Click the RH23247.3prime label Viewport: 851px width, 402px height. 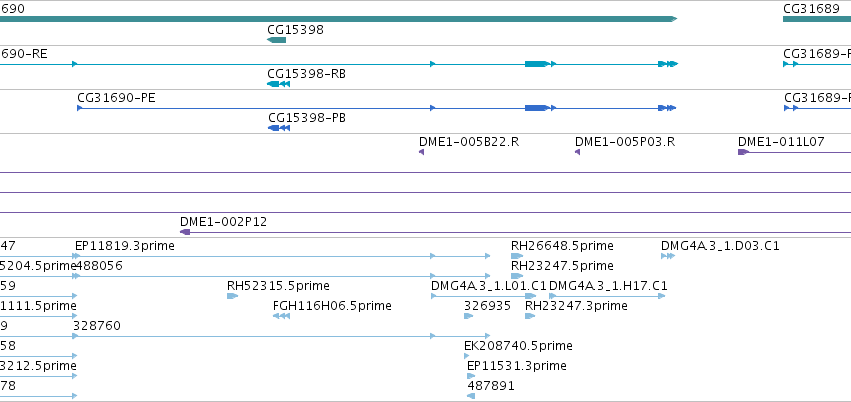pos(576,306)
